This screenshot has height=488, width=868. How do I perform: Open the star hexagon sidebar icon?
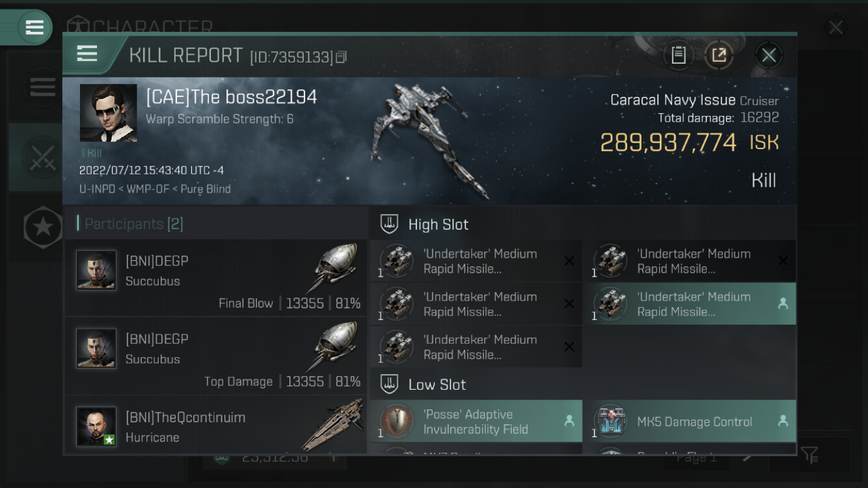click(43, 227)
